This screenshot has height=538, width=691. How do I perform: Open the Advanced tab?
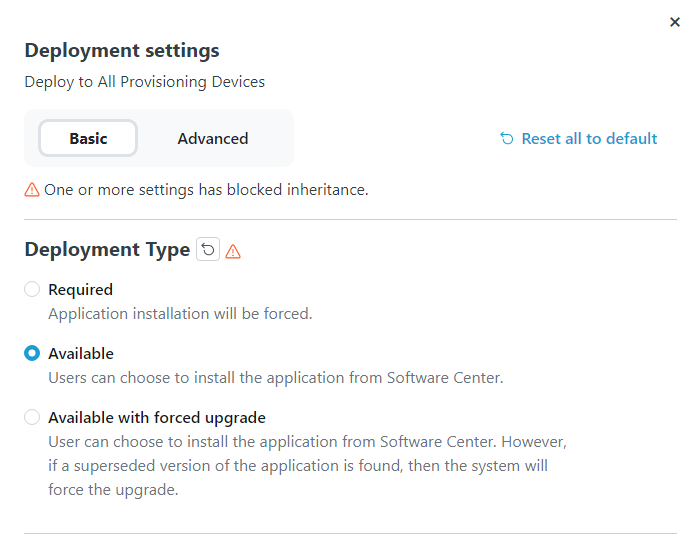coord(213,139)
